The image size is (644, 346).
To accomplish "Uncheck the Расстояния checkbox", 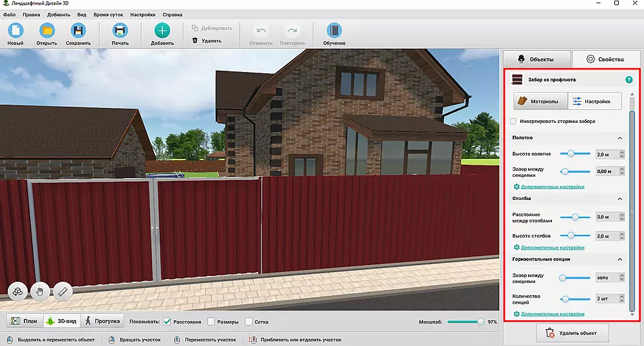I will 167,322.
